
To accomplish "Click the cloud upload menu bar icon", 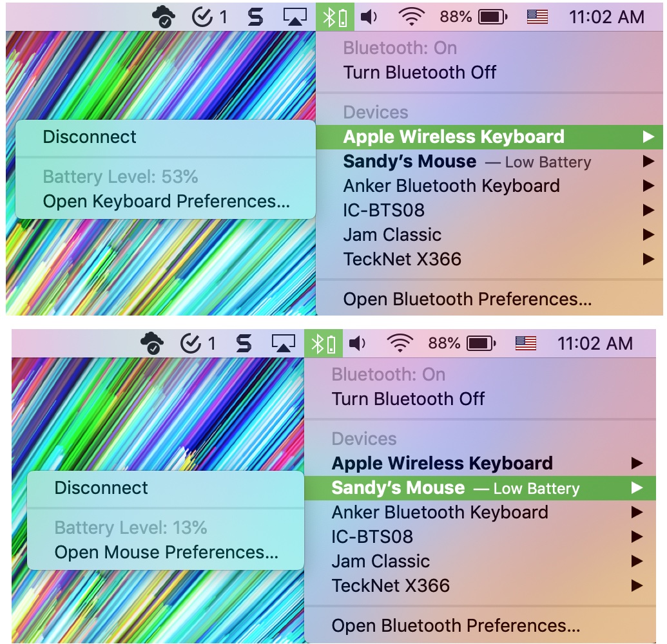I will tap(164, 16).
